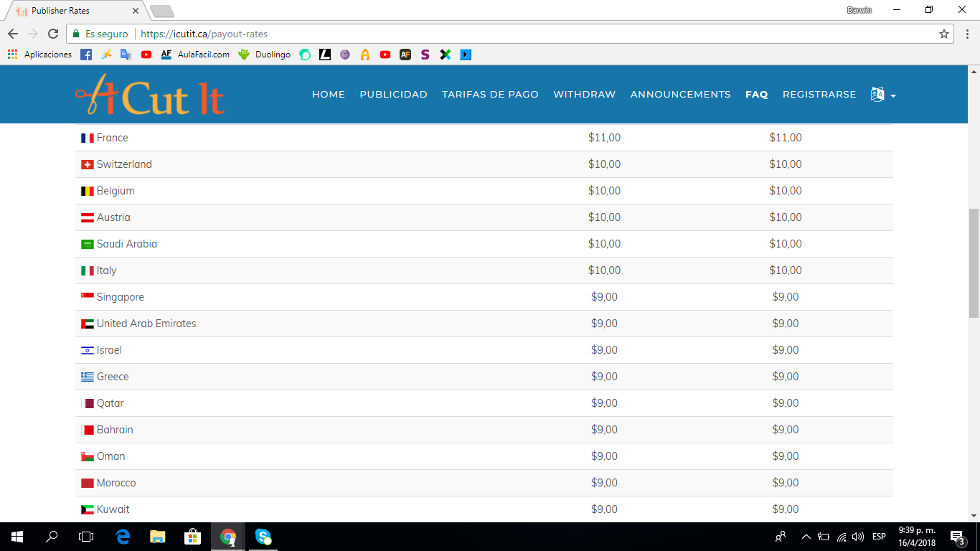Open the TARIFAS DE PAGO menu item
Screen dimensions: 980x551
pyautogui.click(x=490, y=94)
